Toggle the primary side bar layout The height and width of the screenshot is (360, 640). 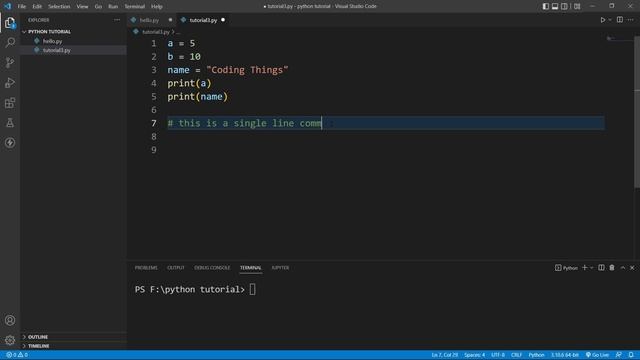546,6
